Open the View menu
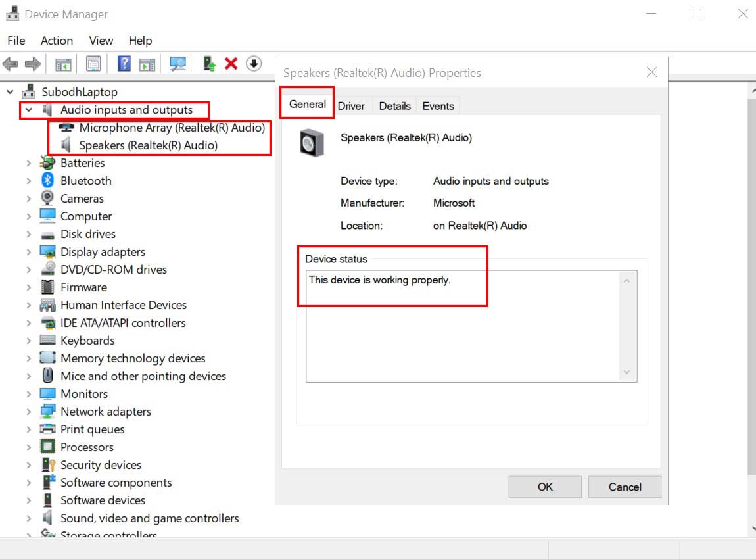 click(x=101, y=40)
